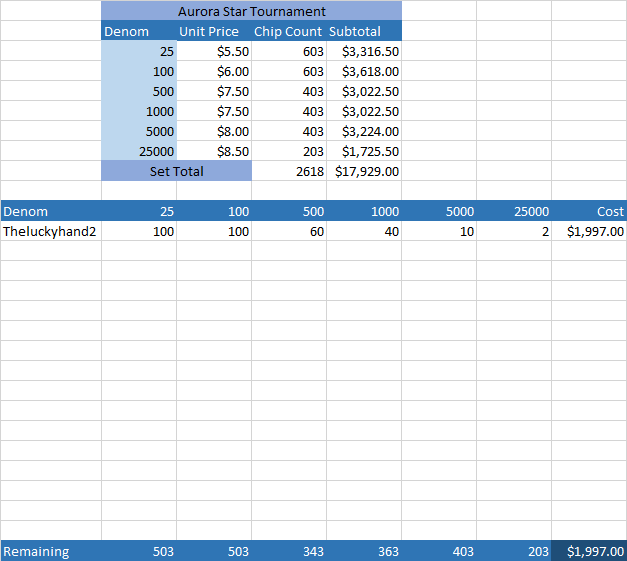627x561 pixels.
Task: Click the Chip Count column header
Action: coord(288,31)
